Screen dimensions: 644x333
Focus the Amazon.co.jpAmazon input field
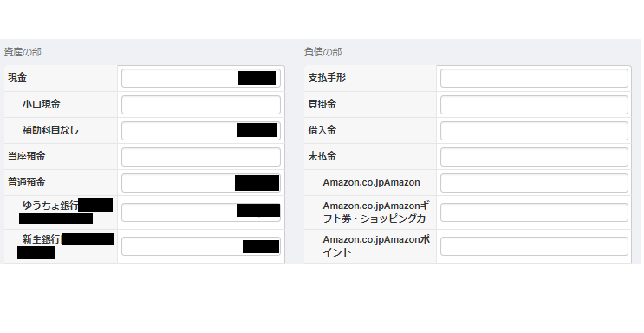534,183
